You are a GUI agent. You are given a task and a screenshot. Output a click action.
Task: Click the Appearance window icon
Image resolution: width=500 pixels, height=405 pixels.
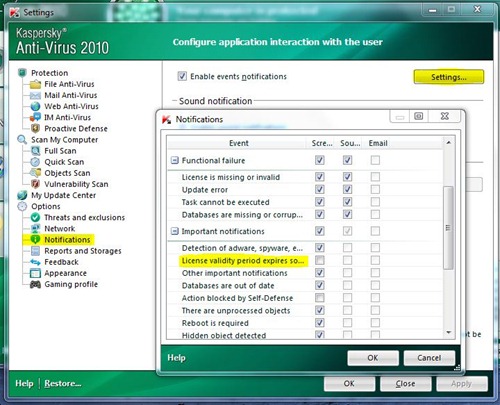(x=35, y=273)
